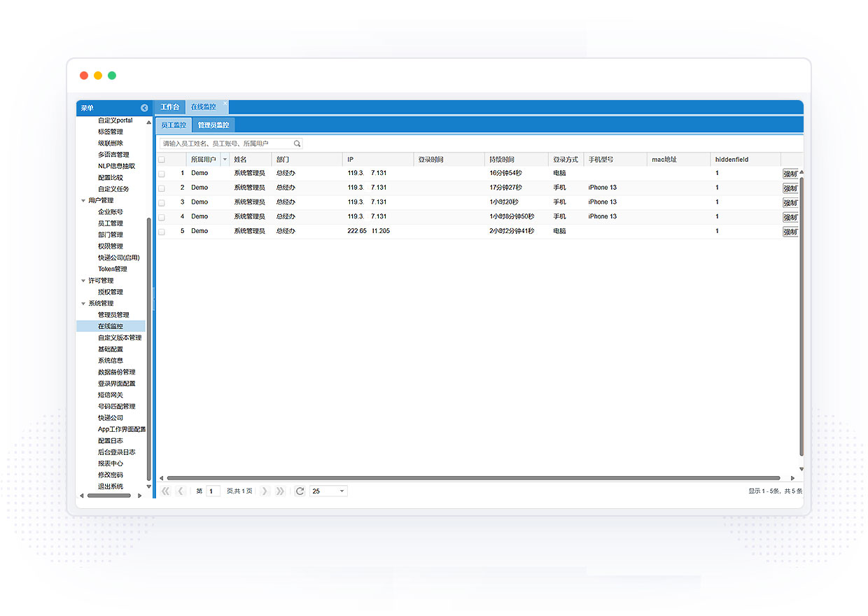Close the 在线监控 tab with its x
The image size is (868, 616).
coord(225,104)
